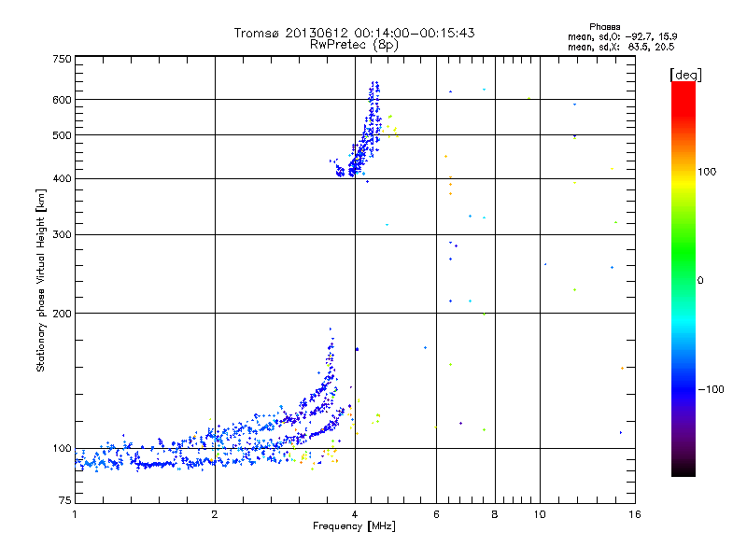
Task: Click the x-axis '6' tick label
Action: tap(436, 514)
